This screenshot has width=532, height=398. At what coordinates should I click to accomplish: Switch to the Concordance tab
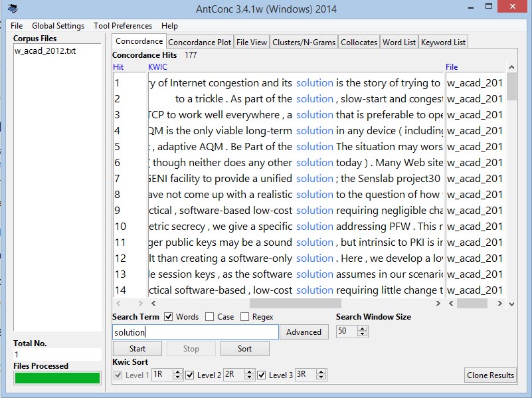pyautogui.click(x=139, y=41)
